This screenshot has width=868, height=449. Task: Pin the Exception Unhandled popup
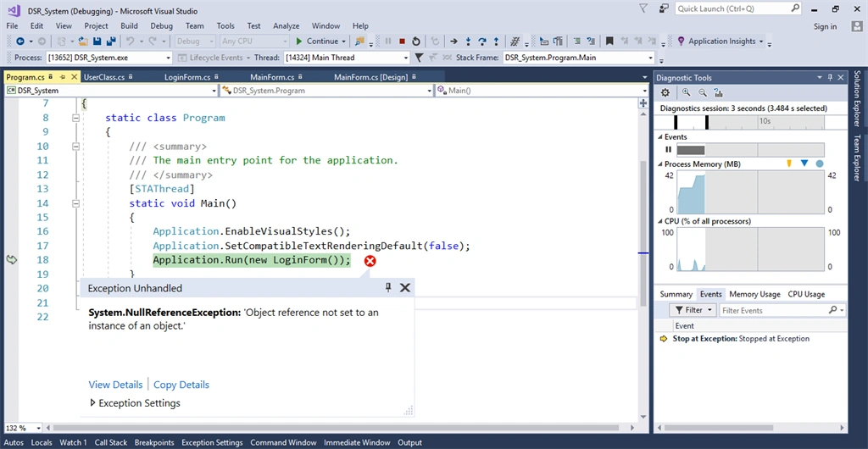pos(388,287)
